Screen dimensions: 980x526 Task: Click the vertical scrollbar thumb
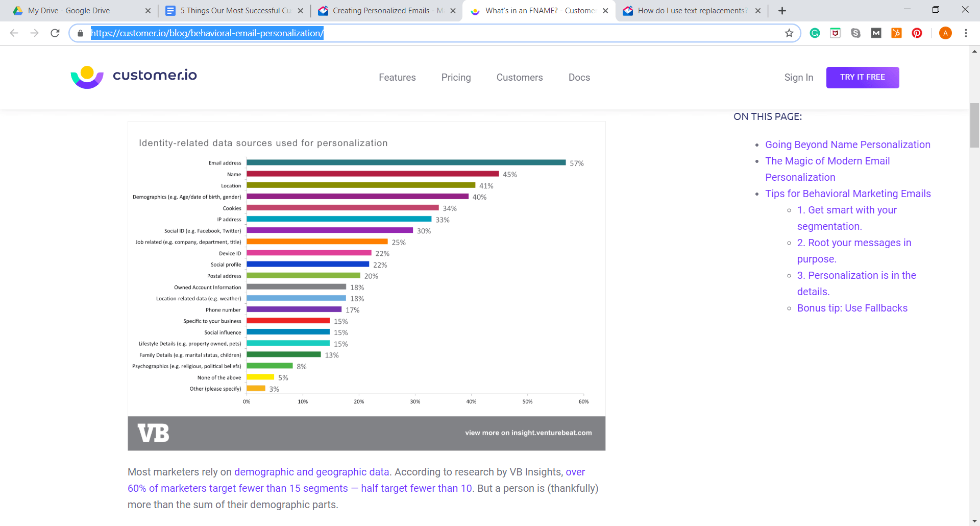[974, 125]
